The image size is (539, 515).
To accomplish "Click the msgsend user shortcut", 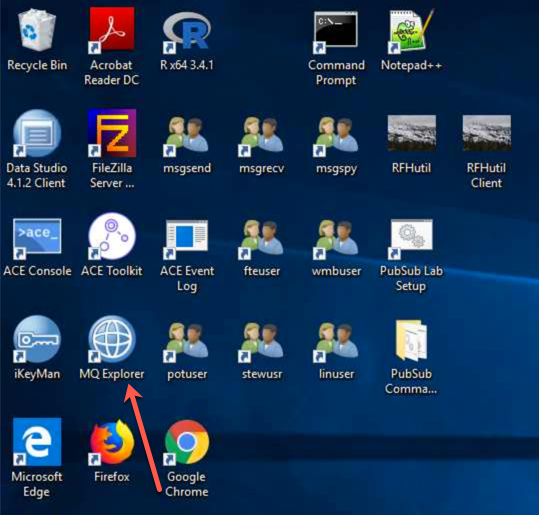I will coord(186,136).
